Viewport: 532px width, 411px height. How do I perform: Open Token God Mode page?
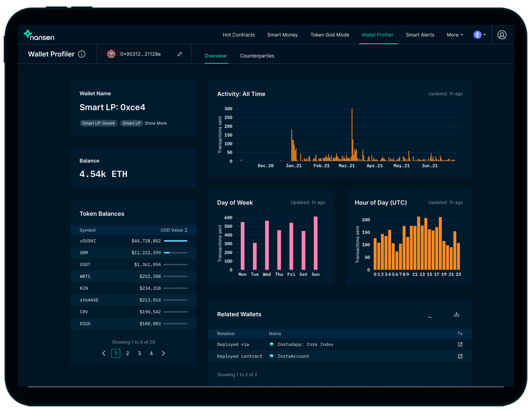tap(330, 35)
